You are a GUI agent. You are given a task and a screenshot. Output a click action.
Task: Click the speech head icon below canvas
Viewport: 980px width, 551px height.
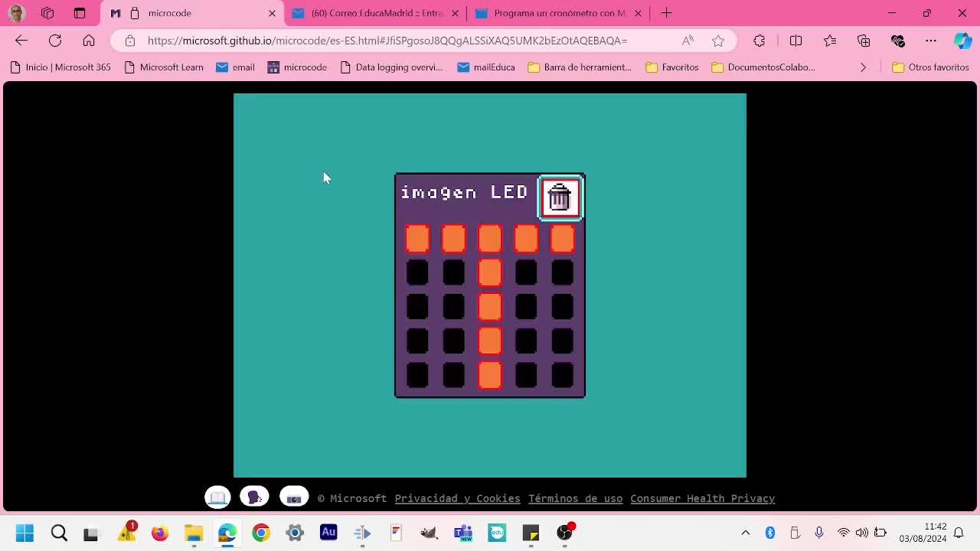[x=254, y=497]
